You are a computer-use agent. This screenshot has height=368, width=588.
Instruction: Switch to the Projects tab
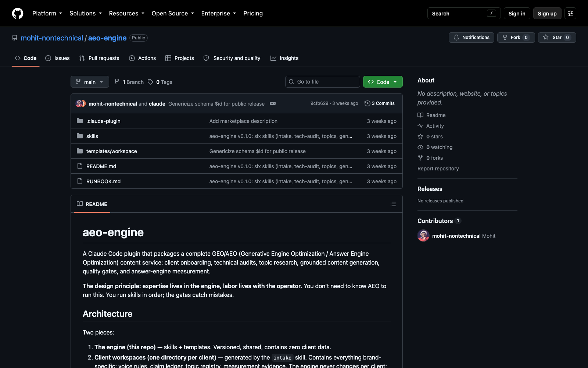pos(180,58)
